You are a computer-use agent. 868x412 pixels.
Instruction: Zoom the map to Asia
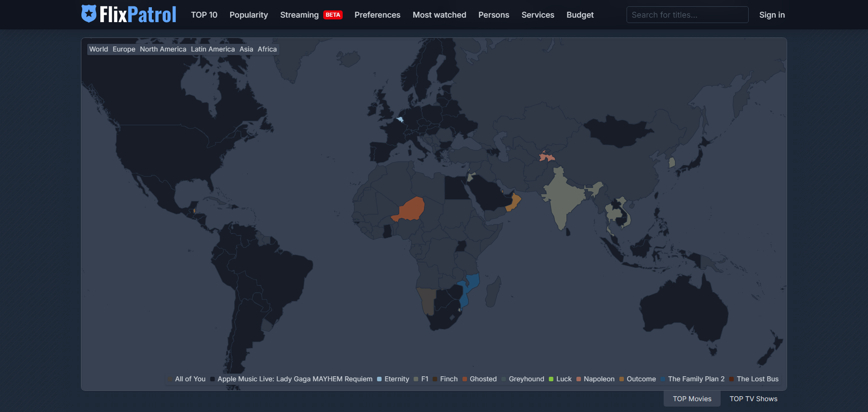[x=246, y=49]
